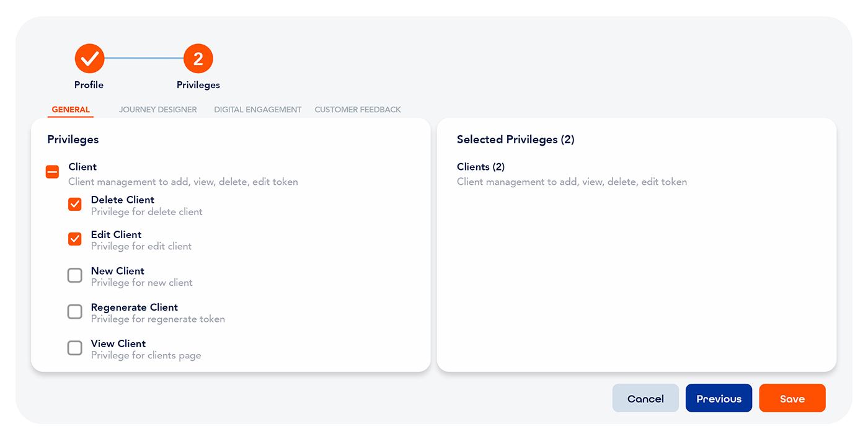
Task: Collapse the Client group minus checkbox
Action: 53,172
